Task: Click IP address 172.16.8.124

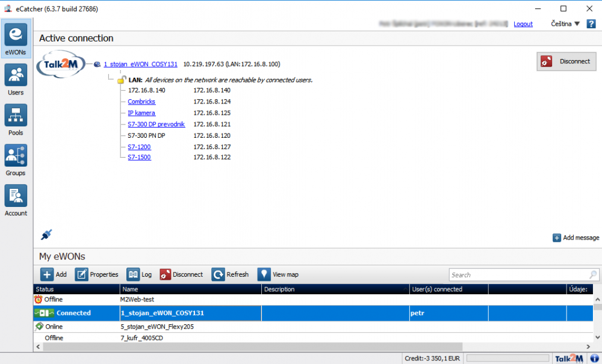Action: [212, 102]
